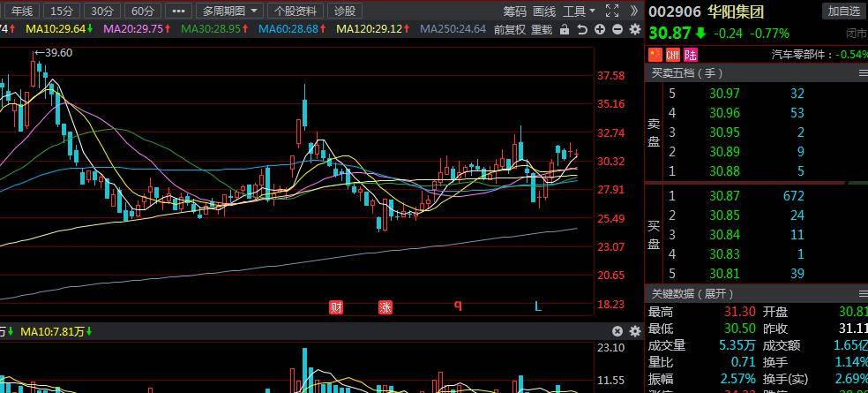Open 个股资料 stock info
Image resolution: width=868 pixels, height=393 pixels.
pyautogui.click(x=296, y=11)
